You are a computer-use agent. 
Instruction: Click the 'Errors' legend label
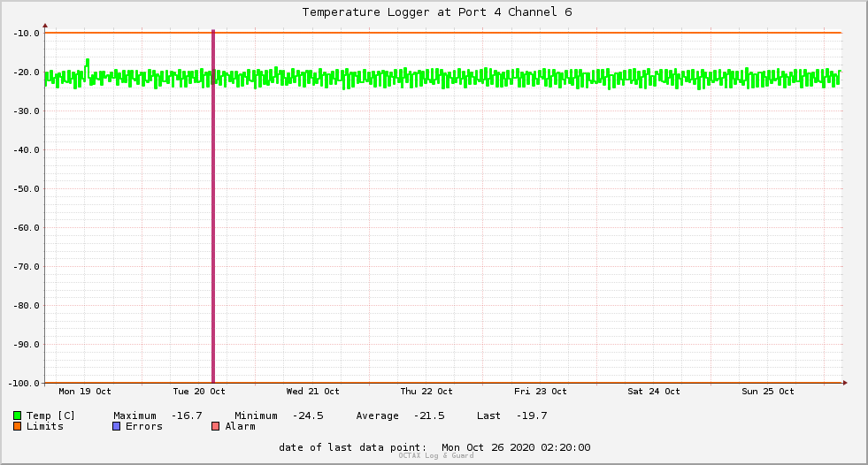144,426
